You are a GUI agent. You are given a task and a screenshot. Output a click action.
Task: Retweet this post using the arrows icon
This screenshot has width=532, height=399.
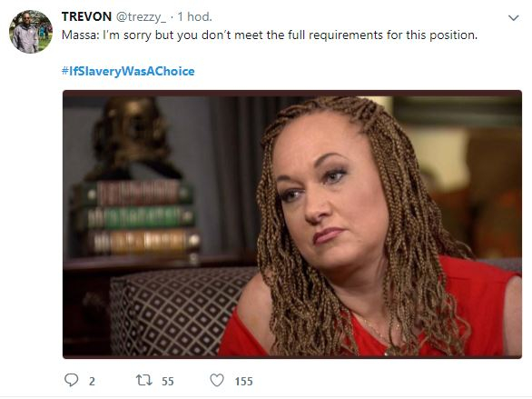(143, 380)
